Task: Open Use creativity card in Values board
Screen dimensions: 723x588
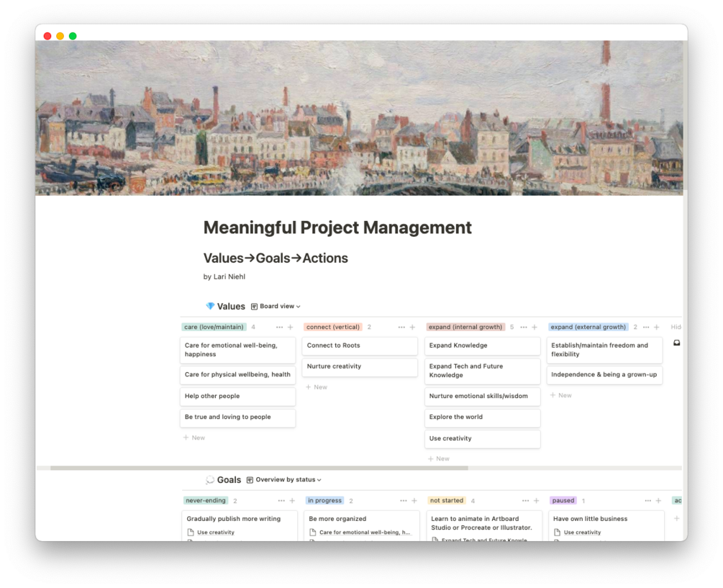Action: pos(482,438)
